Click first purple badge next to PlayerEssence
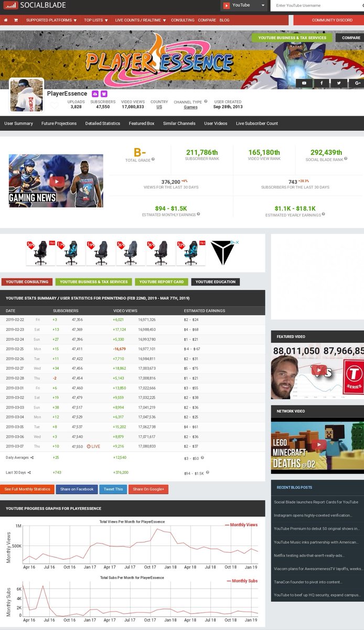Screen dimensions: 364x630 point(95,93)
